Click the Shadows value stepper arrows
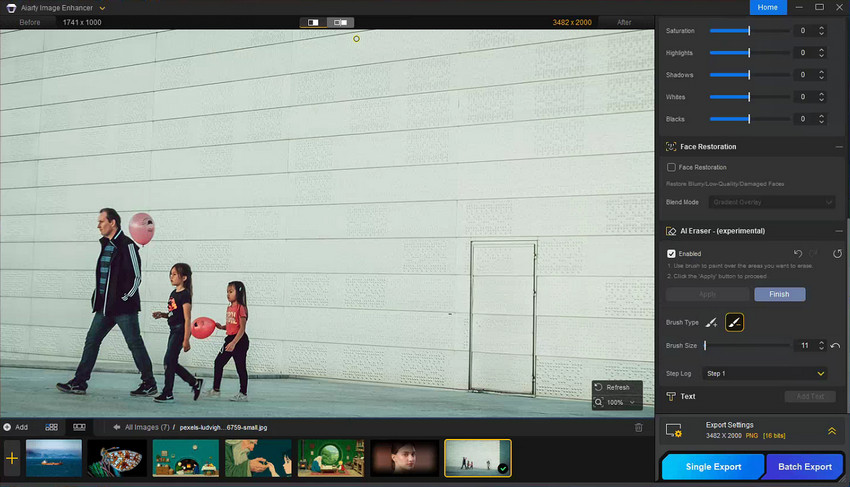The height and width of the screenshot is (487, 850). [822, 75]
